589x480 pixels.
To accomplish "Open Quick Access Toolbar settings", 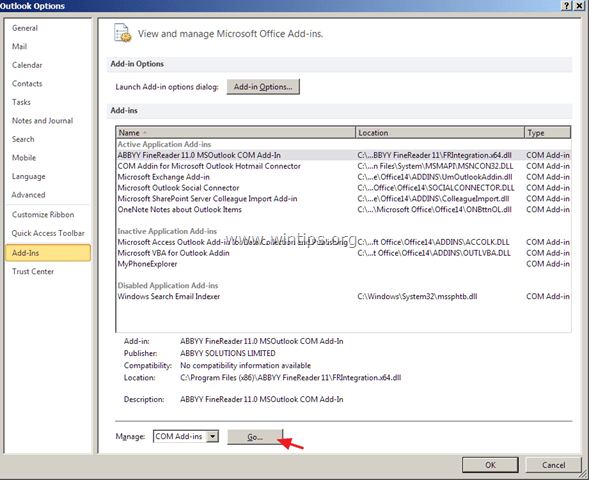I will (x=48, y=233).
